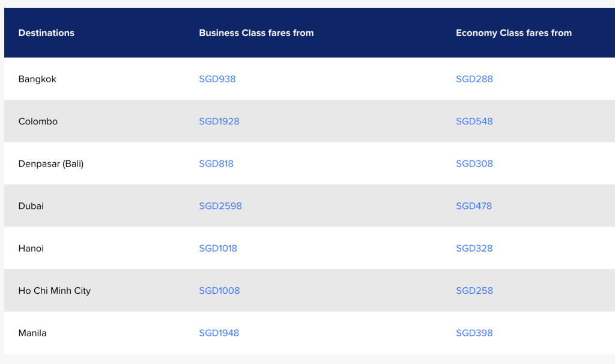Click Colombo Economy fare SGD548

tap(474, 121)
